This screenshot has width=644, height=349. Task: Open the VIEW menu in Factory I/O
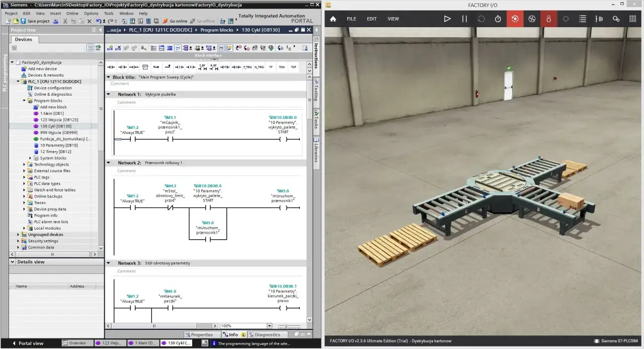tap(393, 19)
